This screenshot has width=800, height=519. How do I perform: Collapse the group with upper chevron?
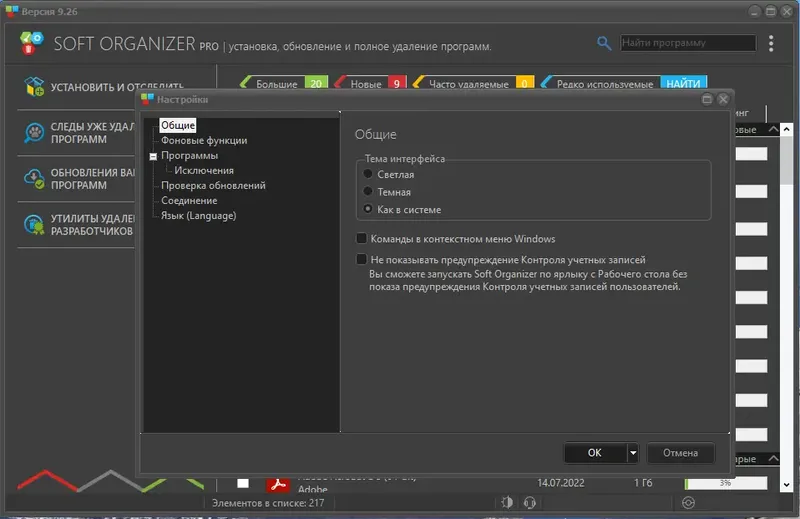tap(773, 129)
